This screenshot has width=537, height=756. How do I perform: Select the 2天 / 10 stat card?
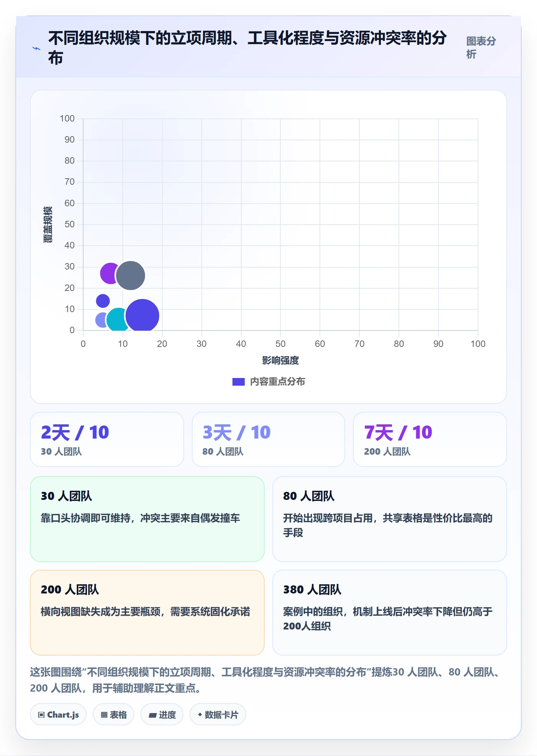pos(107,439)
